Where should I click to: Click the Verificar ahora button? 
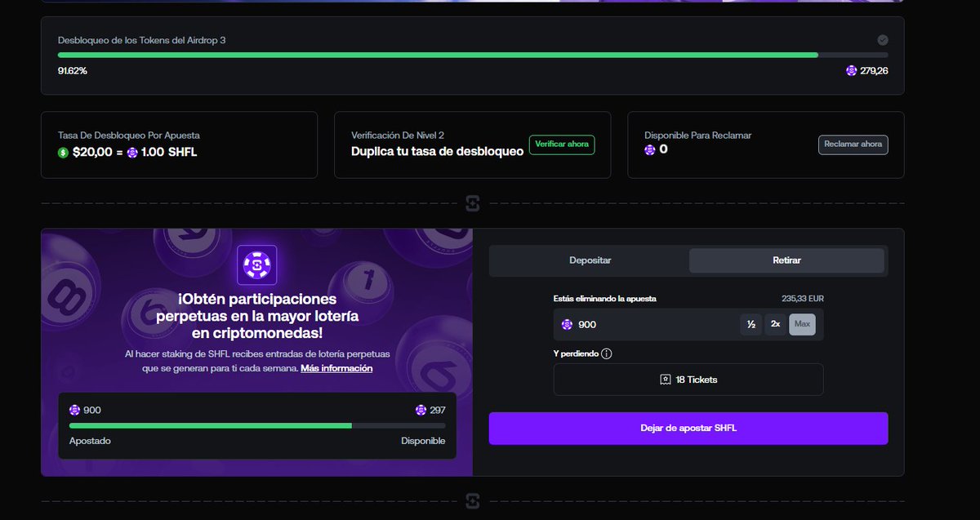[562, 144]
